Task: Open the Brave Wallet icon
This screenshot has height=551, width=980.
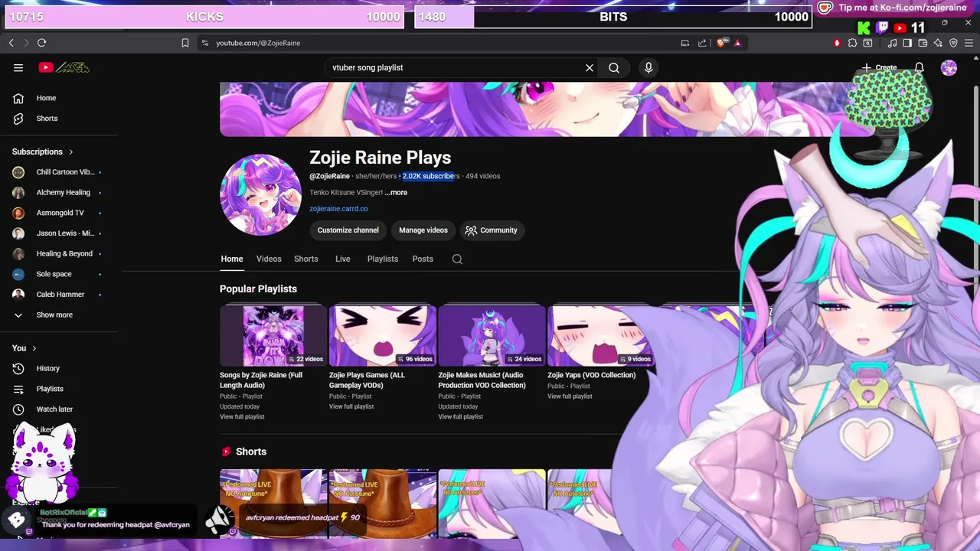Action: pos(923,43)
